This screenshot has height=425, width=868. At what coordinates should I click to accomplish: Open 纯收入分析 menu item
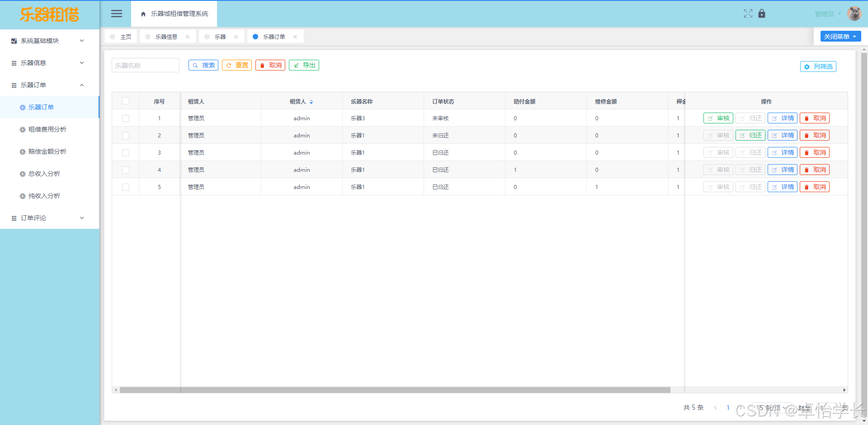coord(50,196)
